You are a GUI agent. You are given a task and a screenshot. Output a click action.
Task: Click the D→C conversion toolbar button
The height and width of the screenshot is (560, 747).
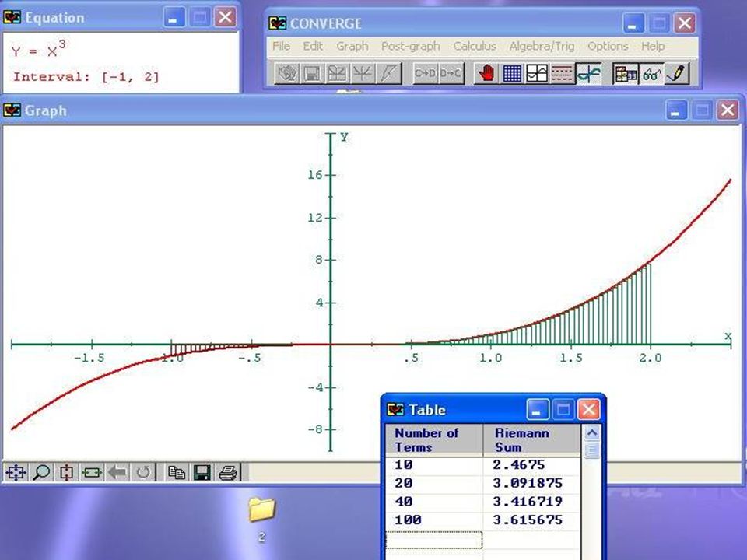(451, 74)
